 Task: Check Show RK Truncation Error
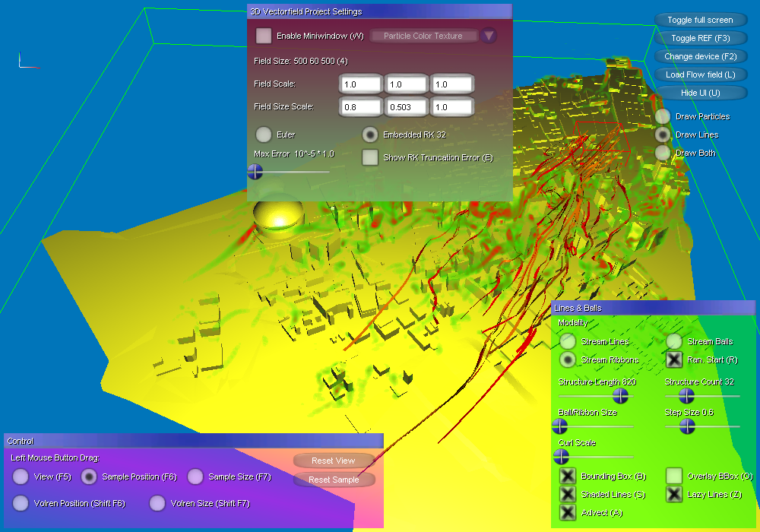click(370, 157)
